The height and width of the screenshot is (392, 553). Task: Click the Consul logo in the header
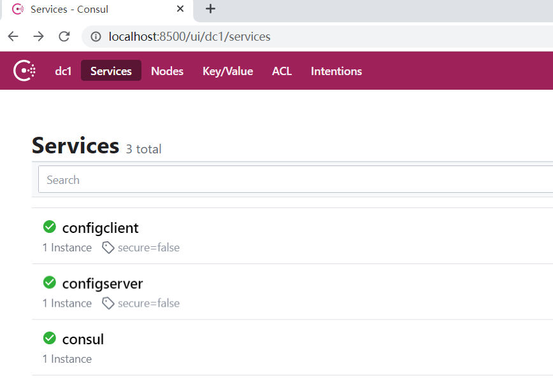pos(24,71)
